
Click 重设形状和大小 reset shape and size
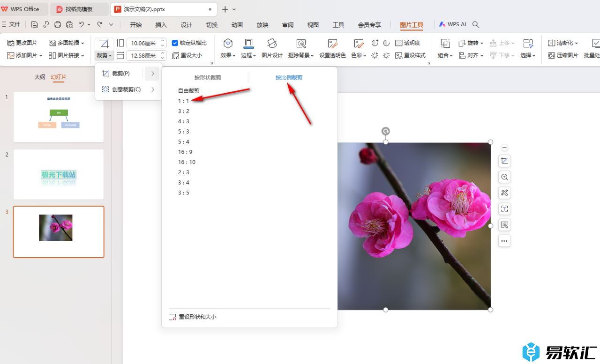[x=192, y=317]
